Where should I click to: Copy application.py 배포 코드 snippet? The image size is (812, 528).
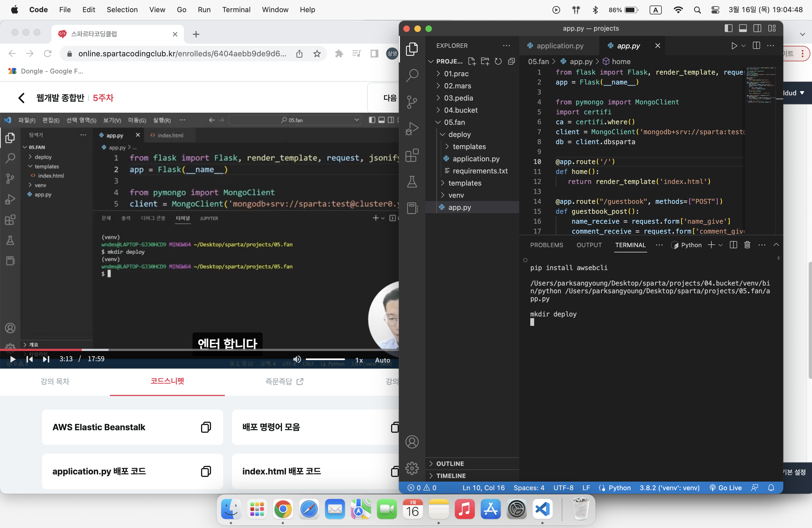(206, 471)
